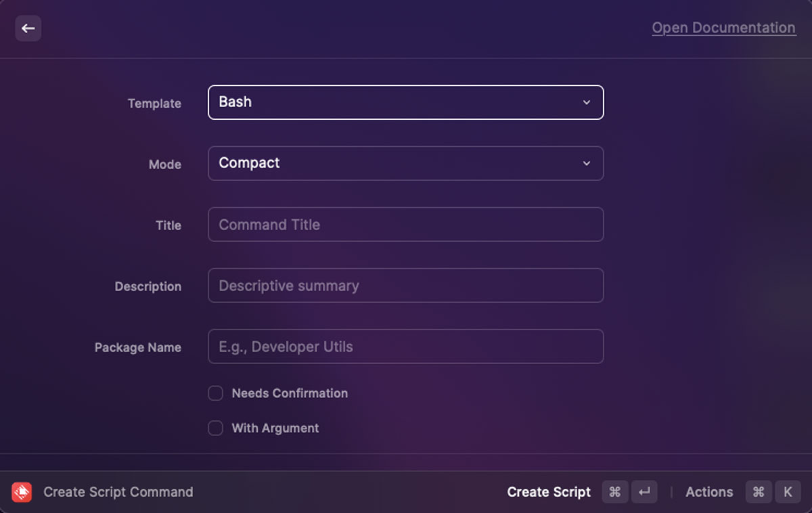Click the ⌘ key icon next to Create Script

pos(614,492)
